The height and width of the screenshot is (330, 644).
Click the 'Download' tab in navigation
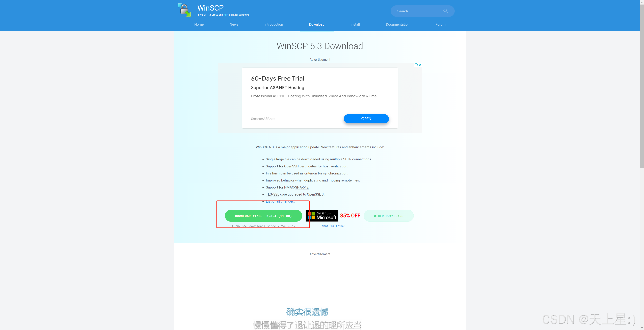pos(316,24)
